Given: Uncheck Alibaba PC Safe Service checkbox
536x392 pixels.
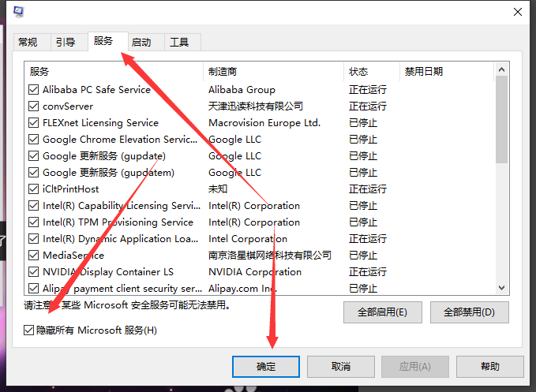Looking at the screenshot, I should point(33,90).
